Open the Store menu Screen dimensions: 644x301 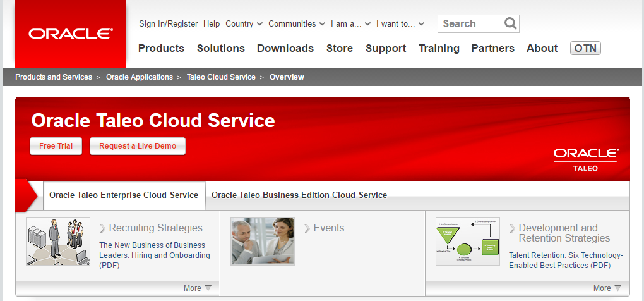340,49
